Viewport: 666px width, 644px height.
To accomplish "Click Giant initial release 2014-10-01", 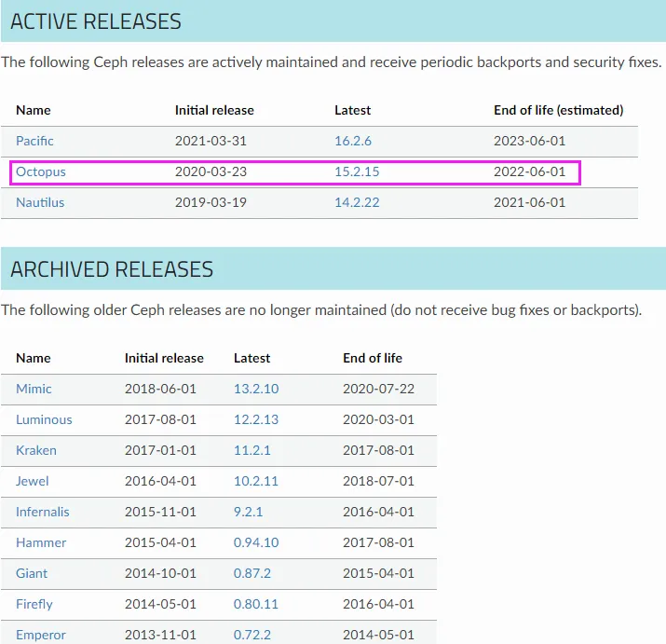I will (x=160, y=573).
